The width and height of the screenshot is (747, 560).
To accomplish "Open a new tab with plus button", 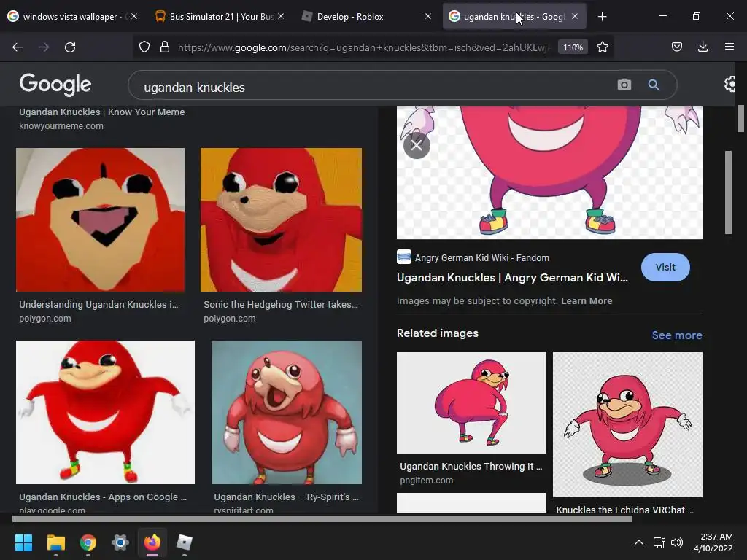I will 602,17.
